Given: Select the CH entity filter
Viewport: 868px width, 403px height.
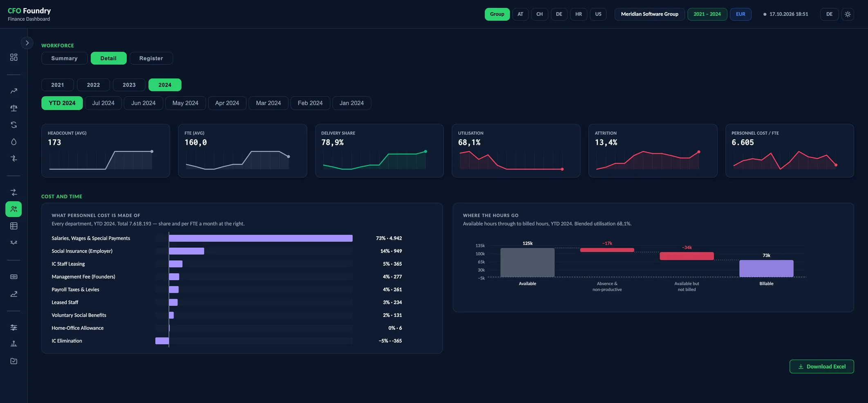Looking at the screenshot, I should [x=539, y=14].
